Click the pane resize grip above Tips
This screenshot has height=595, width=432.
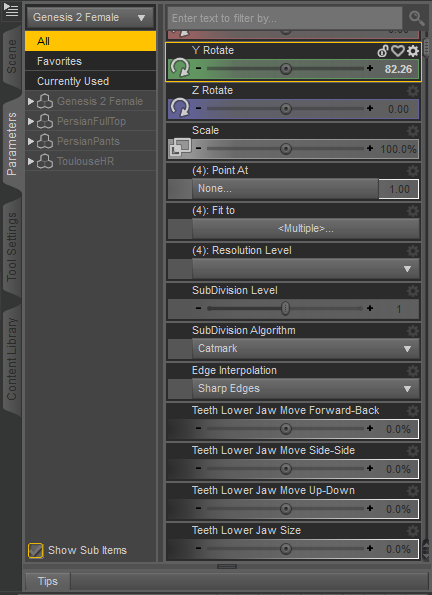(227, 566)
